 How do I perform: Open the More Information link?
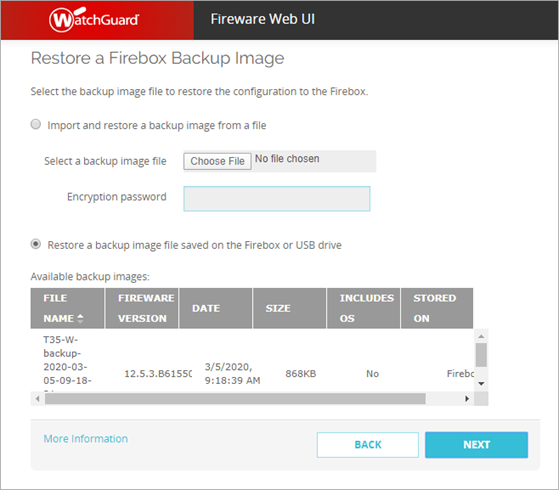(86, 439)
